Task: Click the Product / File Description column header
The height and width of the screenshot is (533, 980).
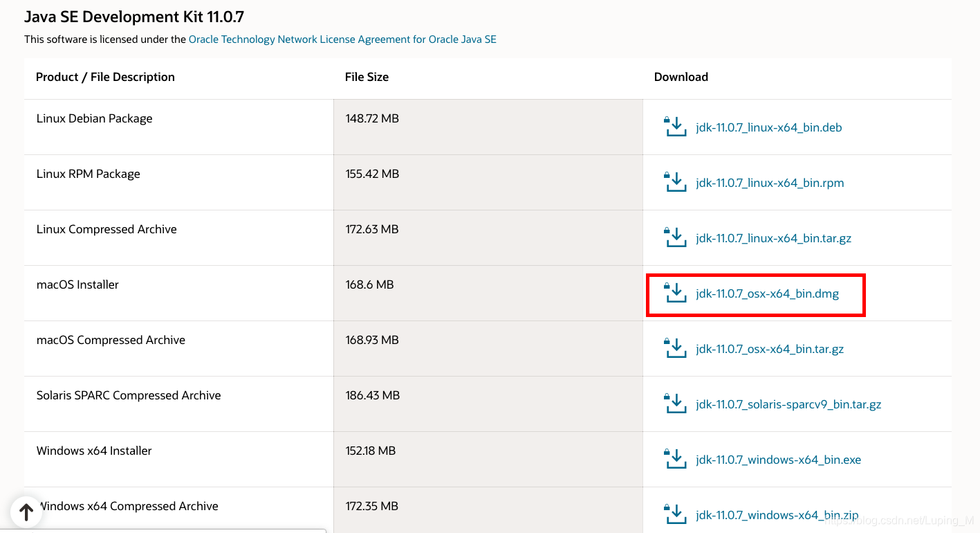Action: (105, 77)
